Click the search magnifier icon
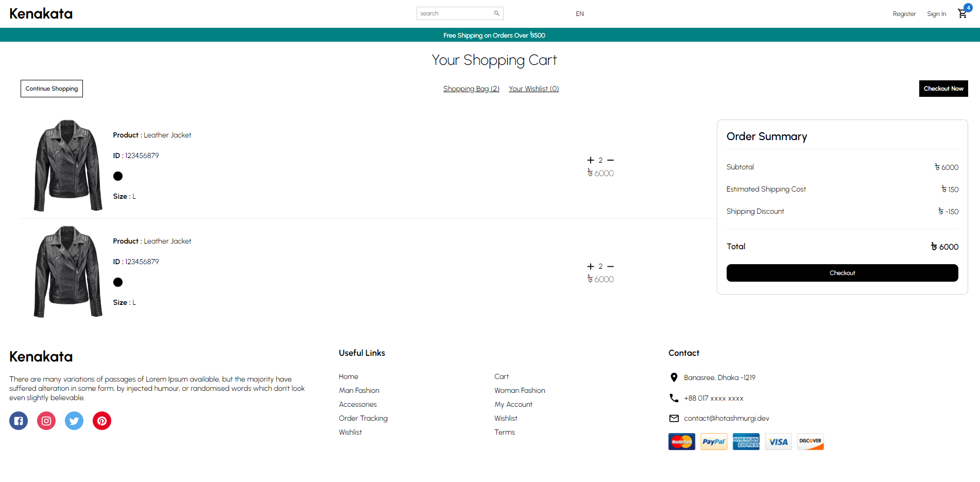The height and width of the screenshot is (482, 980). click(x=496, y=13)
